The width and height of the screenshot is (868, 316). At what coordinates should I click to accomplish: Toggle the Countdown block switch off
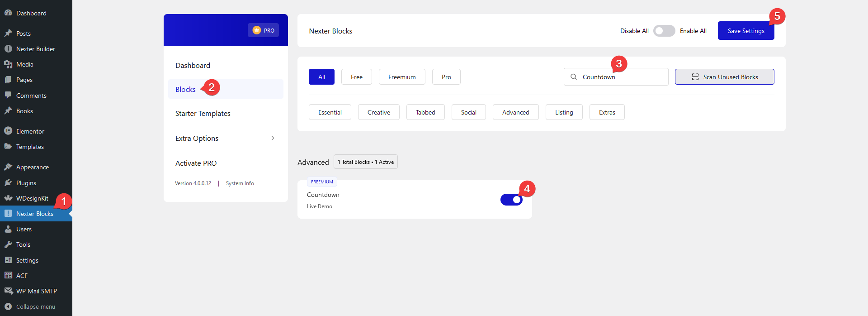coord(511,200)
